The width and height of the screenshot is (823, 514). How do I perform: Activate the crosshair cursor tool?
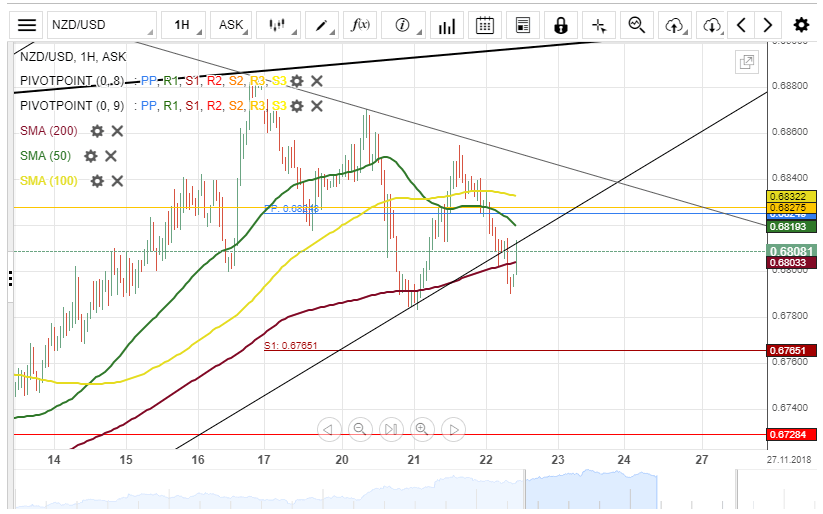click(599, 25)
